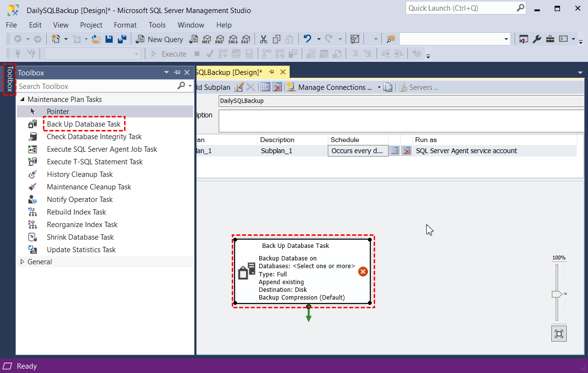Open the Undo history dropdown arrow
This screenshot has width=588, height=373.
pyautogui.click(x=319, y=39)
